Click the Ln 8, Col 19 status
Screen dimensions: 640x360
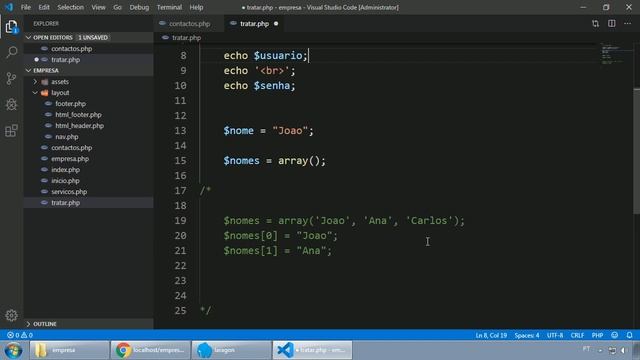click(491, 335)
